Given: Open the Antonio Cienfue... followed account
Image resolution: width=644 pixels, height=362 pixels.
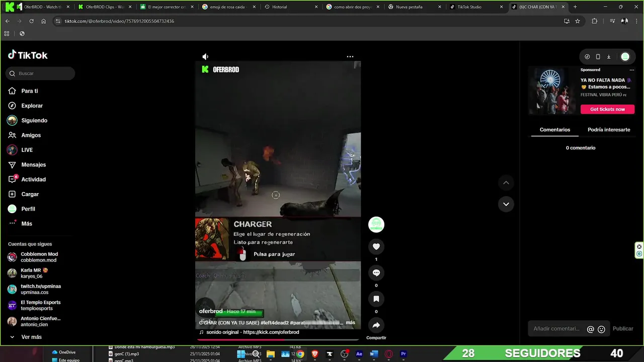Looking at the screenshot, I should click(x=40, y=321).
